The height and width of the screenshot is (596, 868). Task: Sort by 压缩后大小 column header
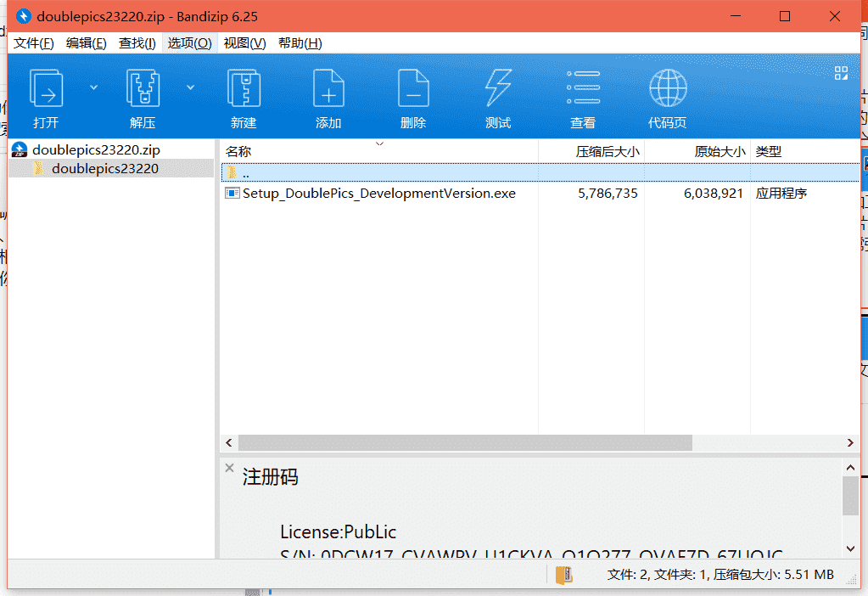coord(591,151)
